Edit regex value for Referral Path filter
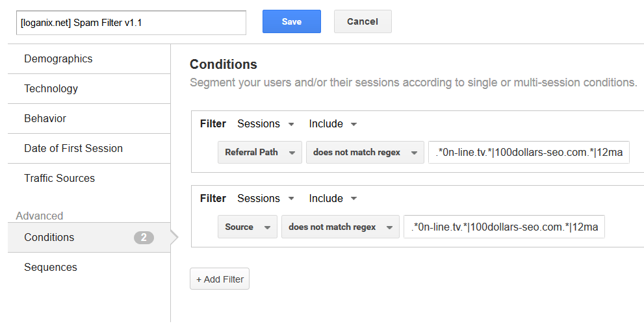644x328 pixels. (x=529, y=152)
